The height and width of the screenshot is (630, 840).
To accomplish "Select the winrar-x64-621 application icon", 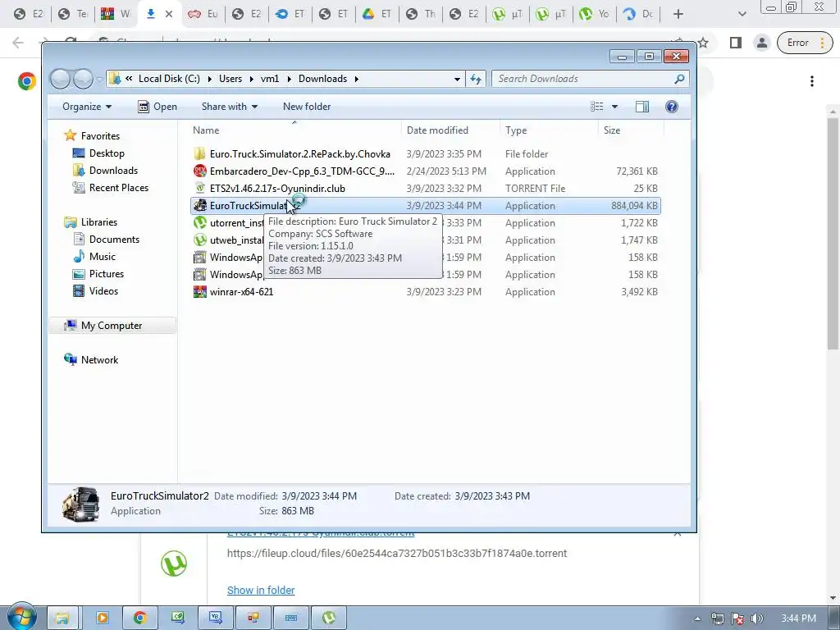I will tap(200, 292).
